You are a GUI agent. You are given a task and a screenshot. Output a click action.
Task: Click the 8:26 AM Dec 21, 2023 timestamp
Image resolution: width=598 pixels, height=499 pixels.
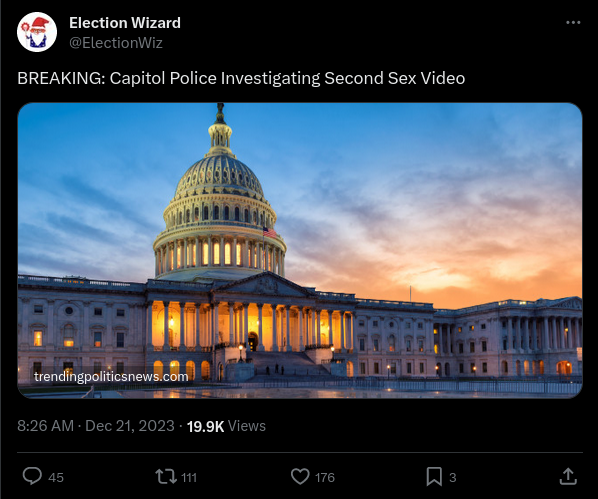[96, 426]
